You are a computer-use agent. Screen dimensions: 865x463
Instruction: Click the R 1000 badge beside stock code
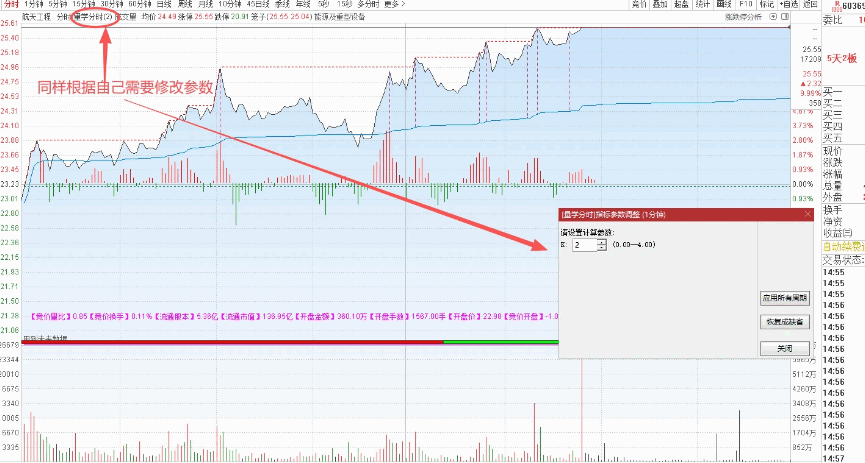(837, 5)
